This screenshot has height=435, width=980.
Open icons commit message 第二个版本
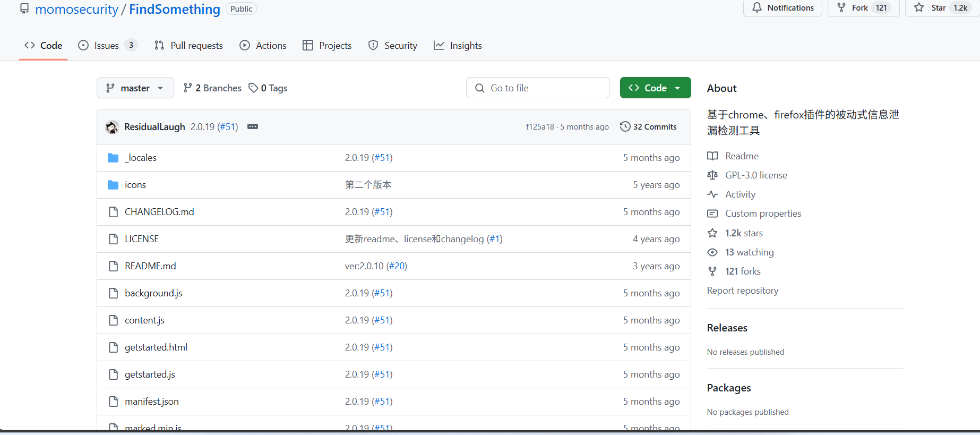[368, 185]
